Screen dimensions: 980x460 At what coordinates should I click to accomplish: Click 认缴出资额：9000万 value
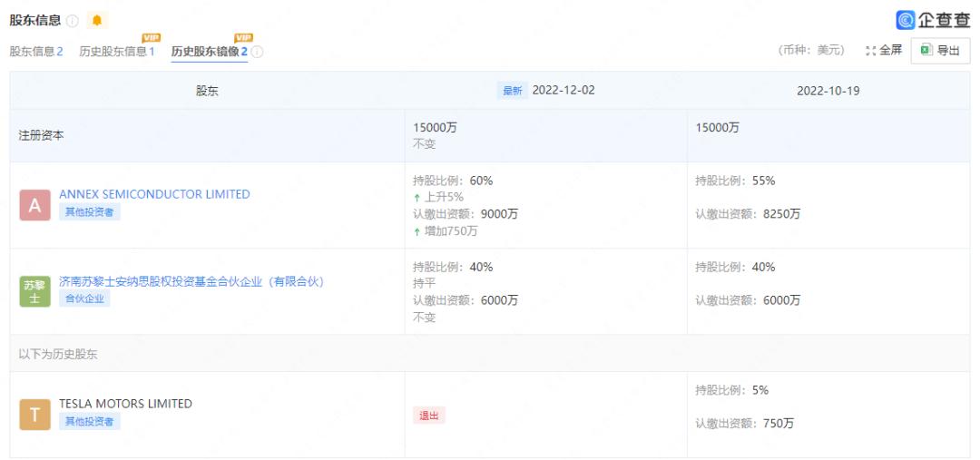pos(465,214)
